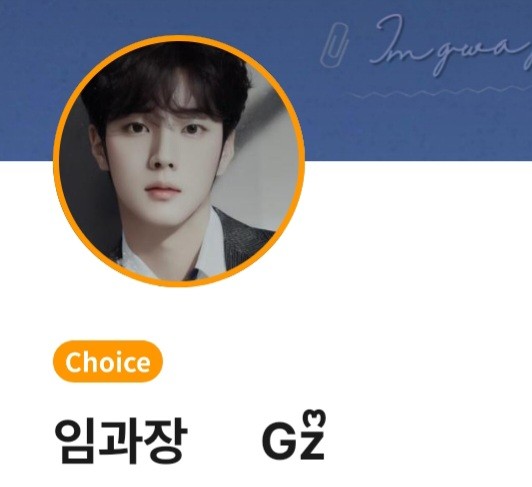Select the cursive Imgwa signature text
Viewport: 532px width, 487px height.
451,44
